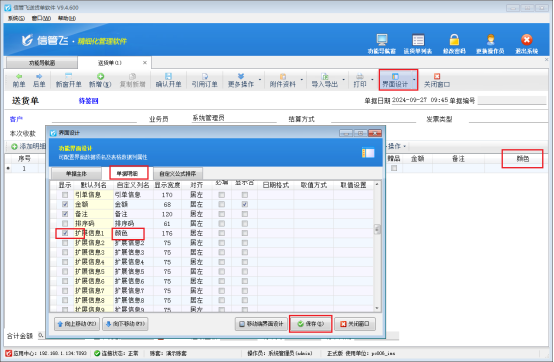Screen dimensions: 554x362
Task: Click the 后单 next order arrow icon
Action: pos(39,76)
